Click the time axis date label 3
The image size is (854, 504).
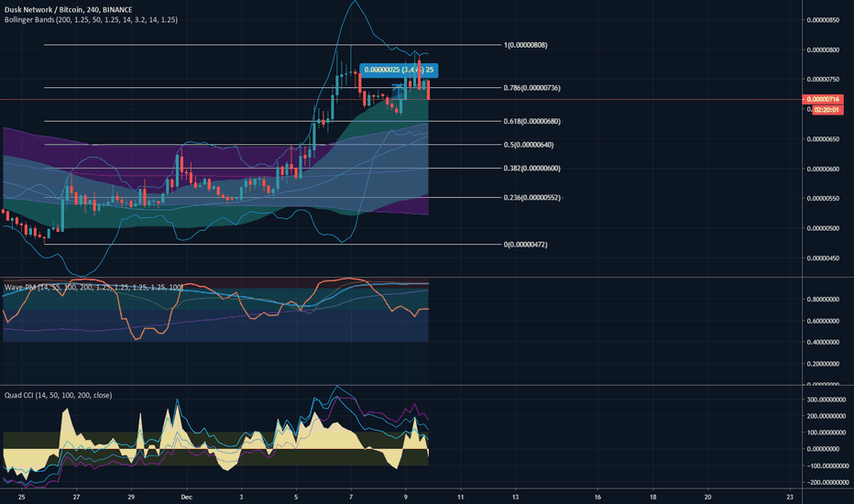(241, 497)
